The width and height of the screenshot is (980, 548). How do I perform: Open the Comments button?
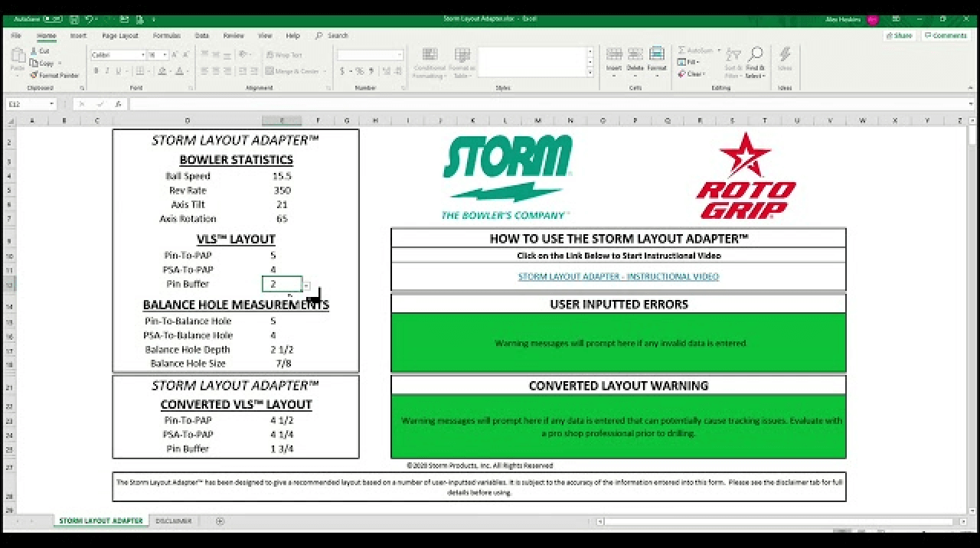tap(946, 36)
